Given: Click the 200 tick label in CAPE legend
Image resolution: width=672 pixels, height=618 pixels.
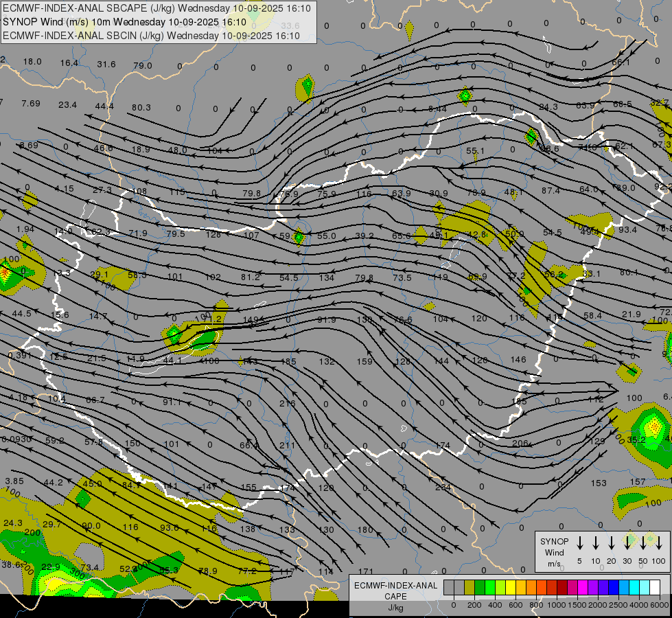Looking at the screenshot, I should pos(474,605).
